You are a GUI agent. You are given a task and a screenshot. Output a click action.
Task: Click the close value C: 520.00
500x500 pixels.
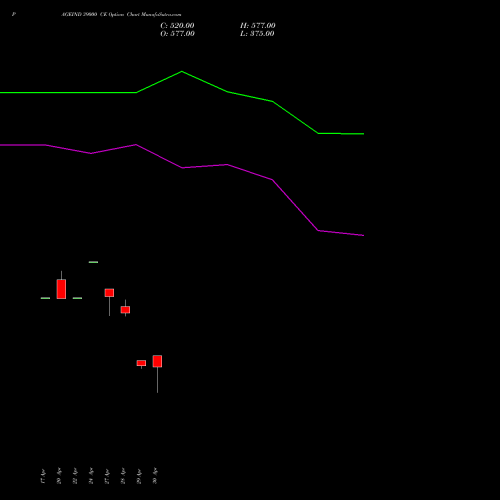tap(177, 26)
